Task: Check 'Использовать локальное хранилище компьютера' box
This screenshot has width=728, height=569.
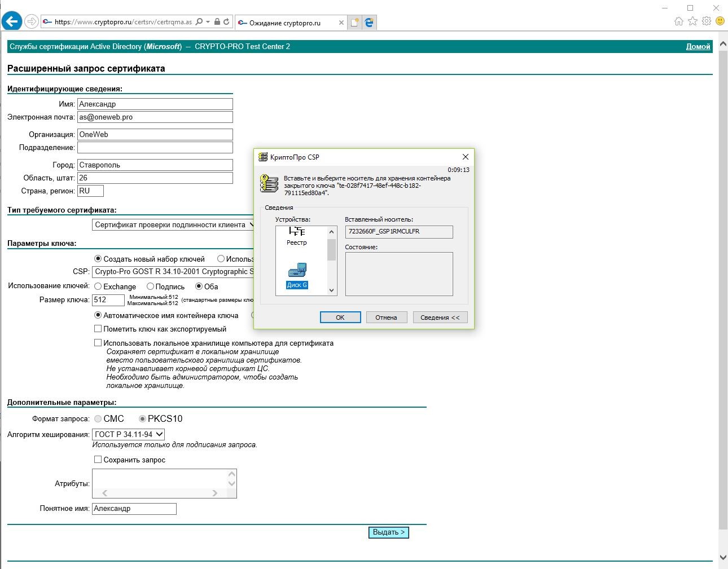Action: (x=98, y=343)
